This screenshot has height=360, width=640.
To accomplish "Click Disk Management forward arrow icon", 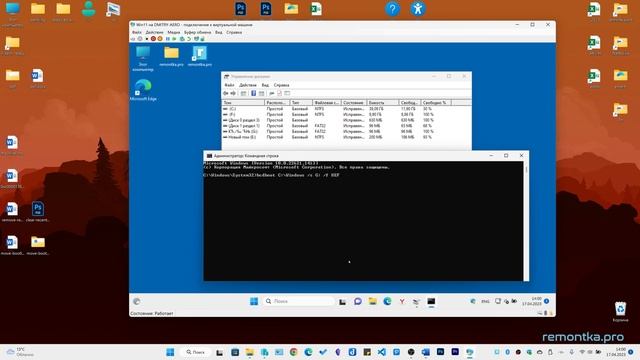I will (x=233, y=93).
